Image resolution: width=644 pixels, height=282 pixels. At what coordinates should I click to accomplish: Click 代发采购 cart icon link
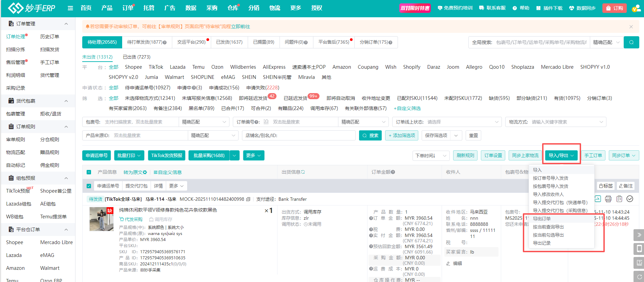pyautogui.click(x=131, y=219)
